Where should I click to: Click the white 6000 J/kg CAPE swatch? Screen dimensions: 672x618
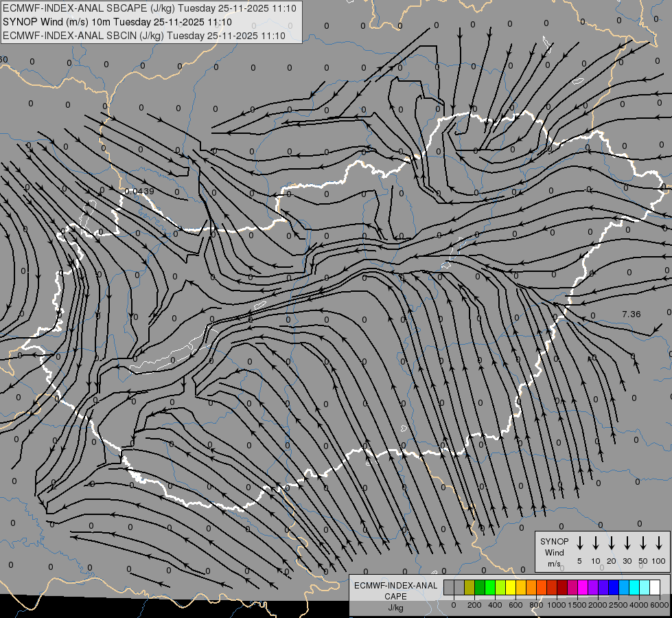click(x=655, y=588)
